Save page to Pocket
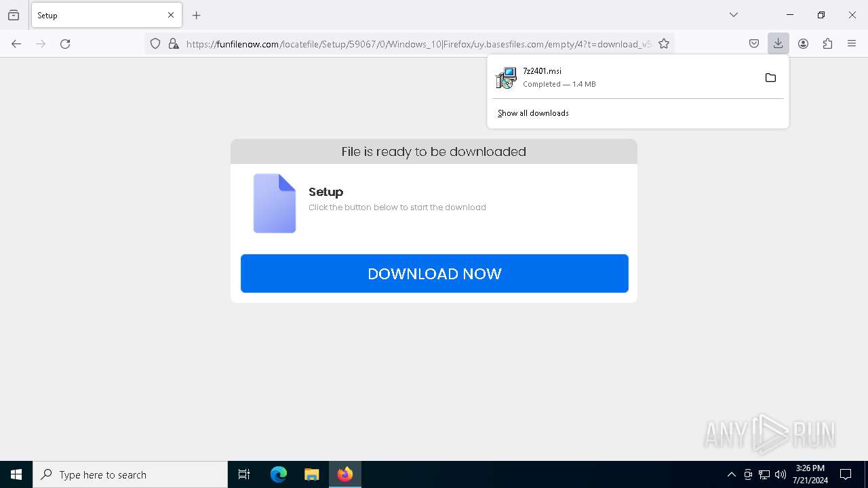The image size is (868, 488). pyautogui.click(x=754, y=44)
